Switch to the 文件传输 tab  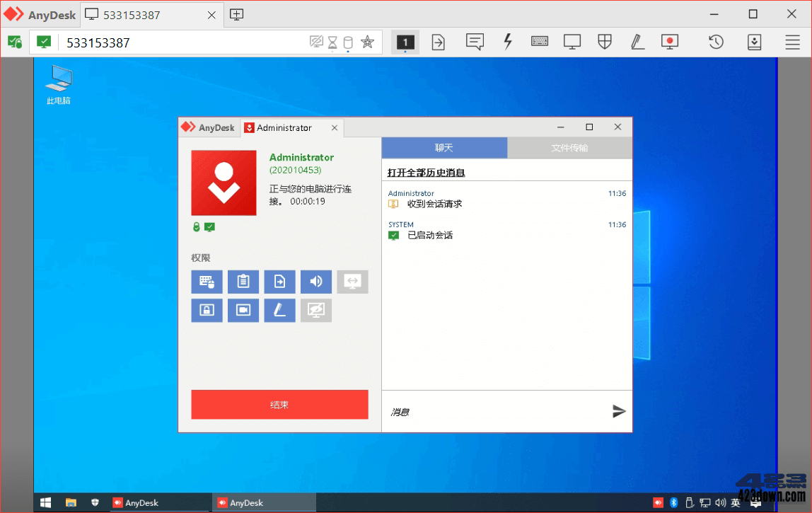[x=569, y=147]
